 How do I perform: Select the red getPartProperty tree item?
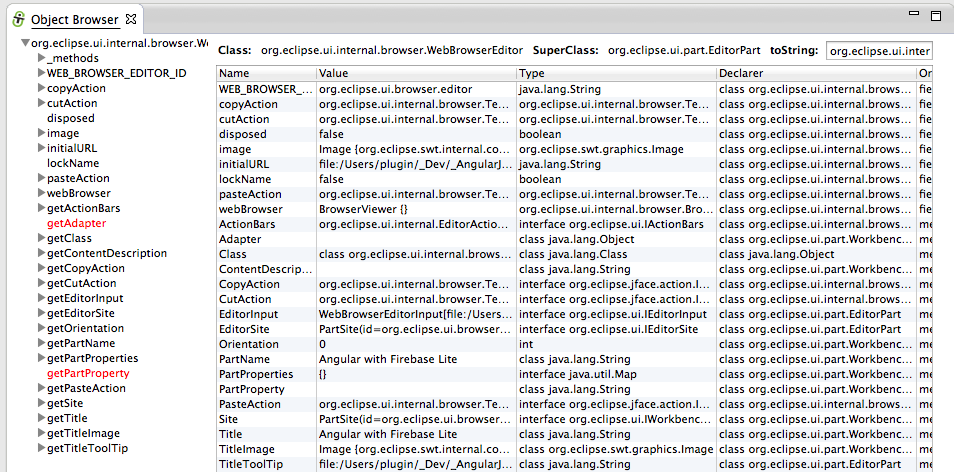point(88,373)
